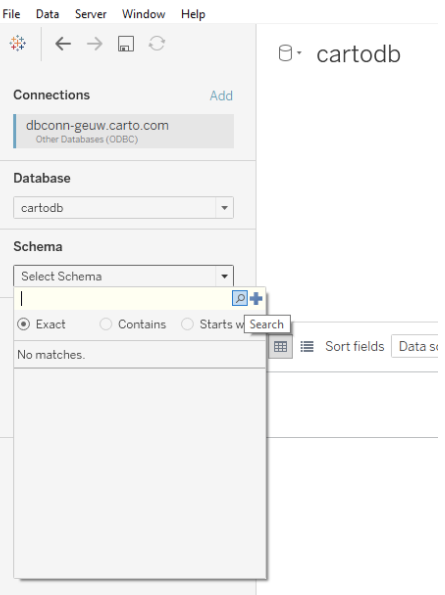
Task: Click the magnifier Search button in schema box
Action: [240, 298]
